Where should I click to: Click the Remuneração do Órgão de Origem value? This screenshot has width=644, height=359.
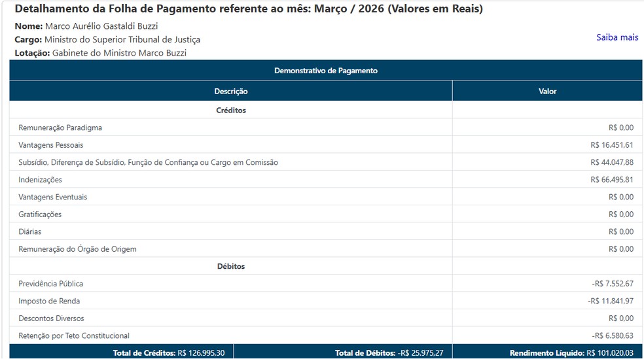(x=621, y=249)
